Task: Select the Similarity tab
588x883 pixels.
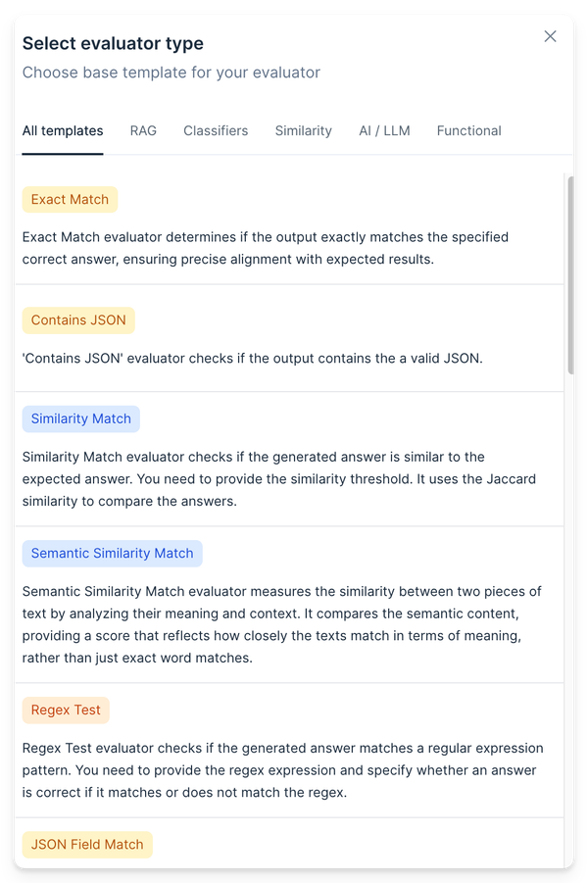Action: tap(303, 130)
